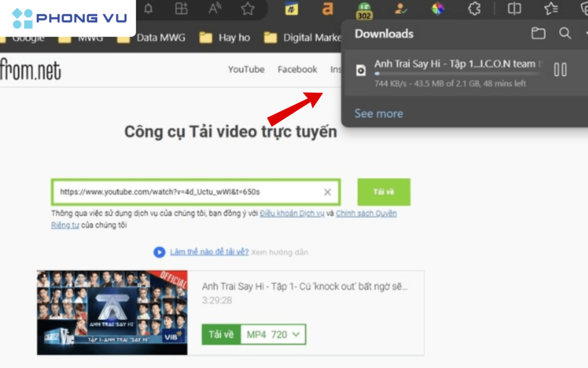Search within the Downloads panel

point(565,34)
